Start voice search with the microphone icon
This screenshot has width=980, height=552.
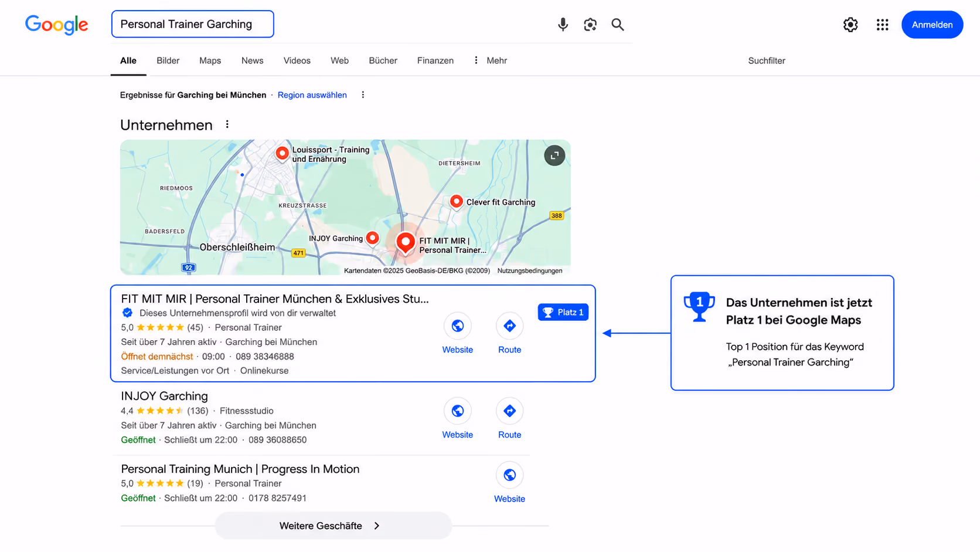coord(563,25)
